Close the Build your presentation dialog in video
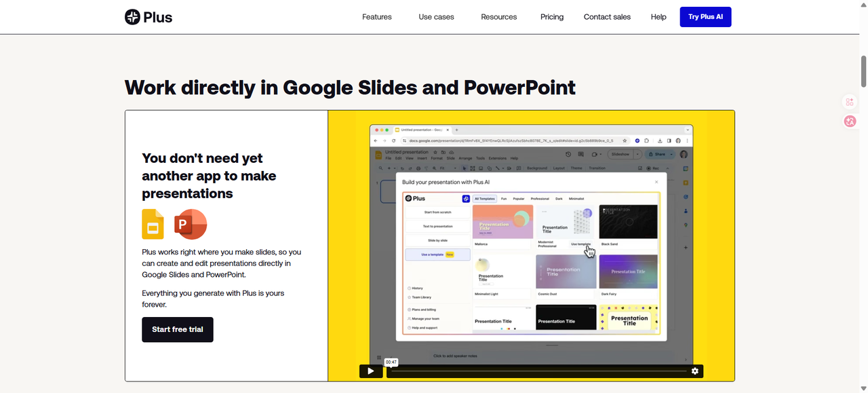Image resolution: width=868 pixels, height=393 pixels. tap(656, 182)
